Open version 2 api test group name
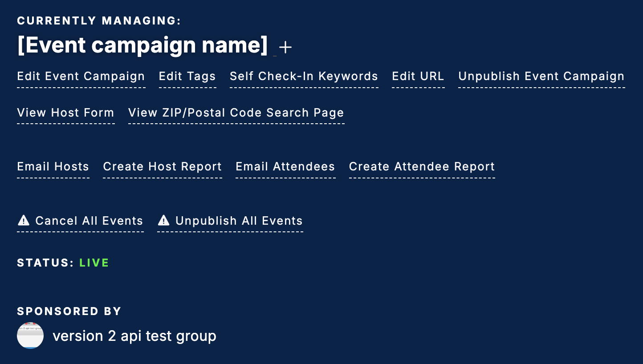This screenshot has height=364, width=643. (x=134, y=336)
